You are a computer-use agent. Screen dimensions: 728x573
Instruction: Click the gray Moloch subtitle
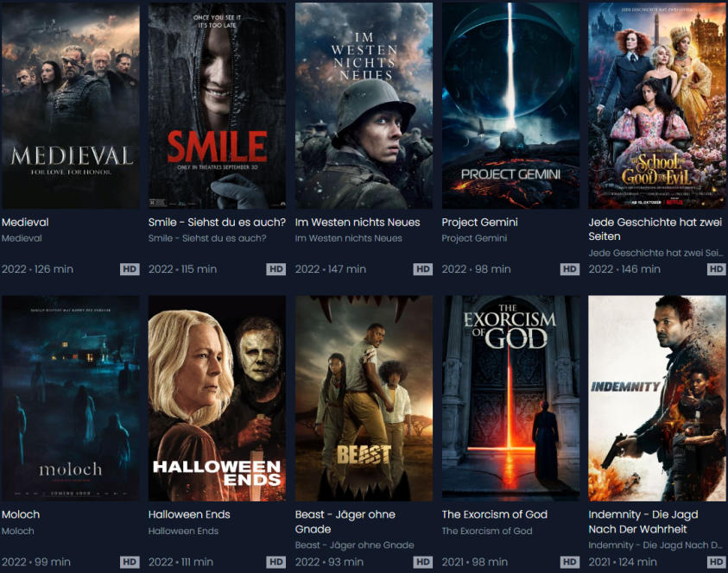click(18, 532)
